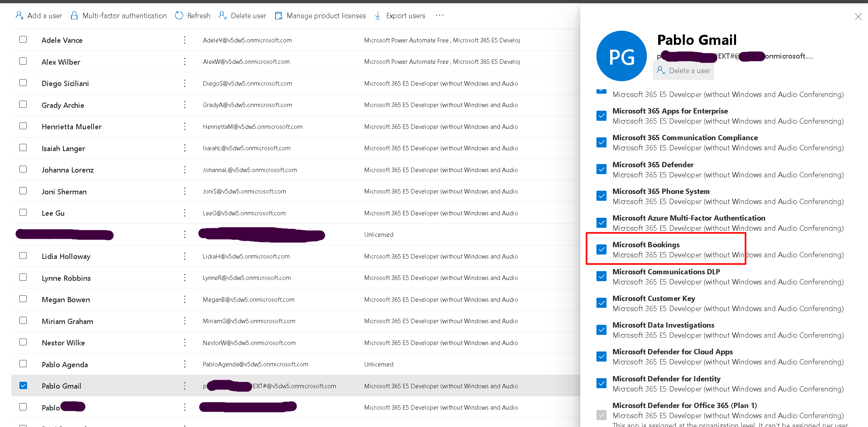Open more actions for Alex Wilber
Viewport: 868px width, 427px height.
(x=185, y=61)
